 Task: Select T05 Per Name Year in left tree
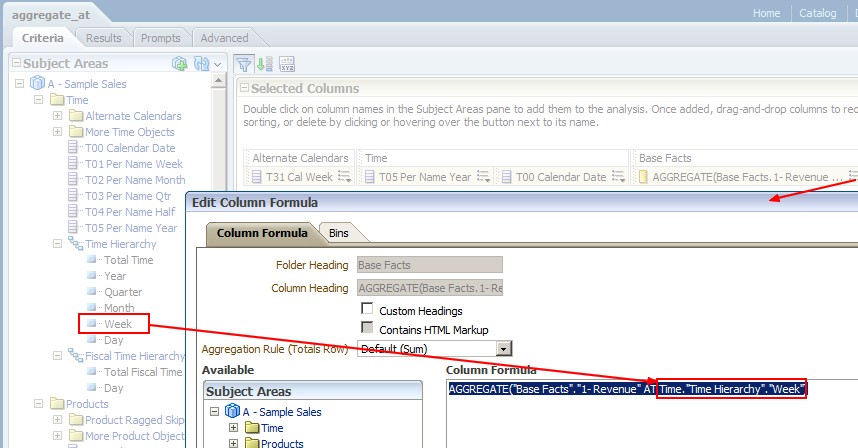coord(131,228)
